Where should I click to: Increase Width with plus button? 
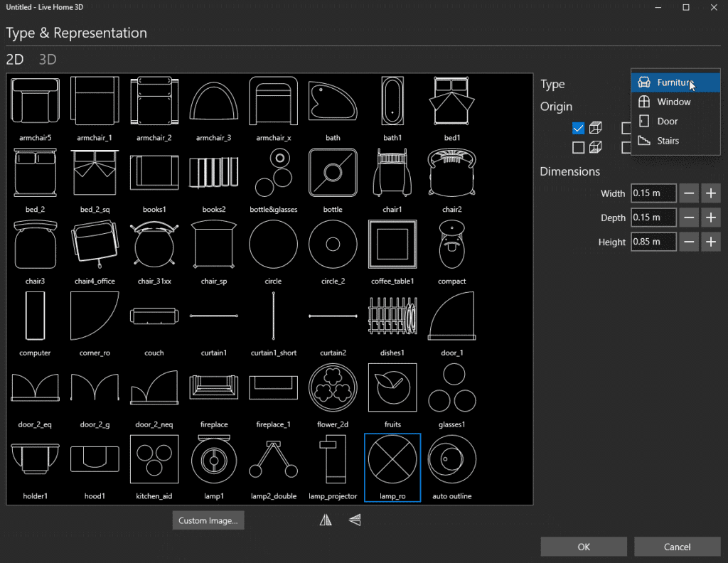[711, 193]
